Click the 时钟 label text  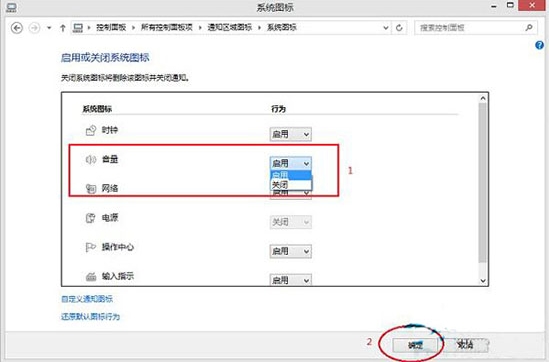(x=110, y=130)
